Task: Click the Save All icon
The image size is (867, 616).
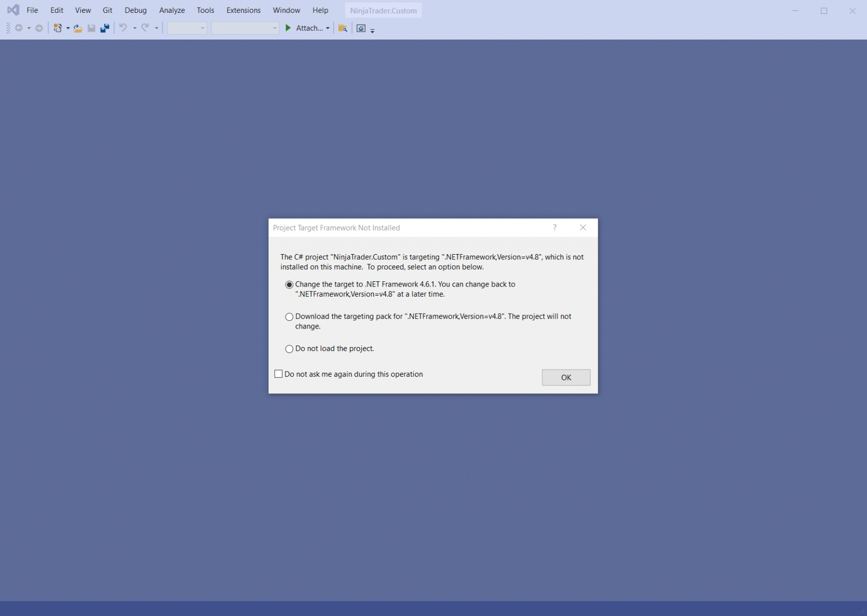Action: click(x=105, y=28)
